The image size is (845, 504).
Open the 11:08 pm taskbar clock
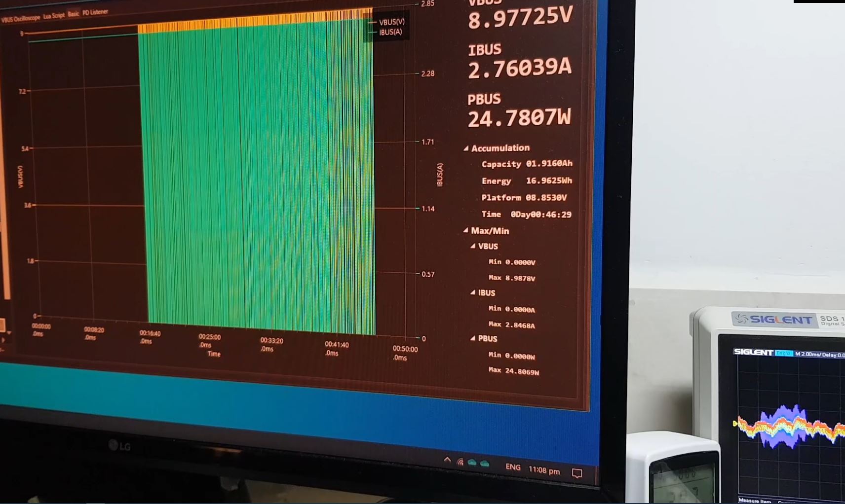pos(544,470)
